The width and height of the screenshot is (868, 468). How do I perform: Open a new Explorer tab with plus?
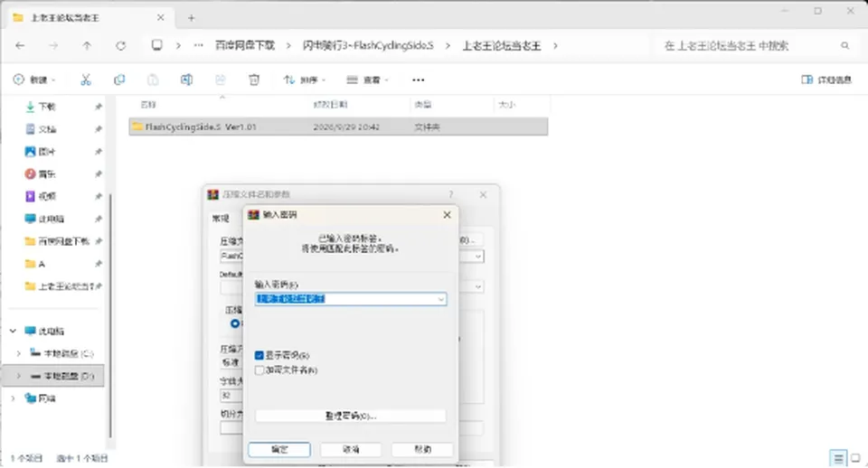click(x=191, y=18)
